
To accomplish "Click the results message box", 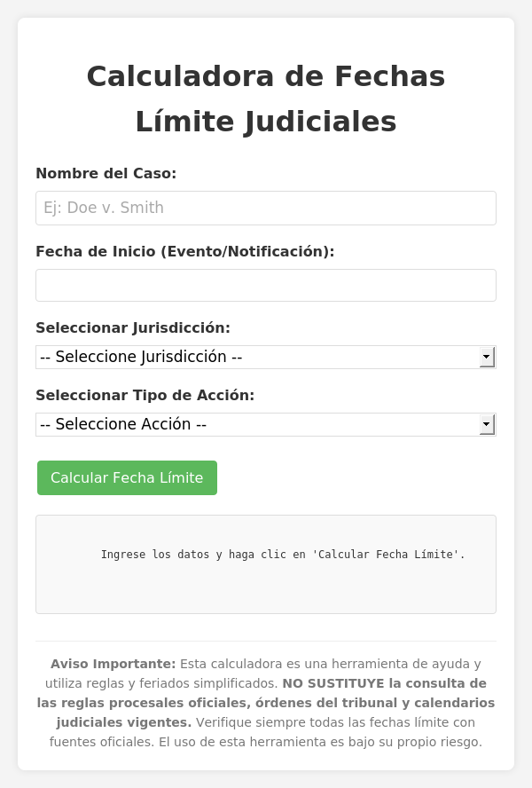I will tap(266, 563).
